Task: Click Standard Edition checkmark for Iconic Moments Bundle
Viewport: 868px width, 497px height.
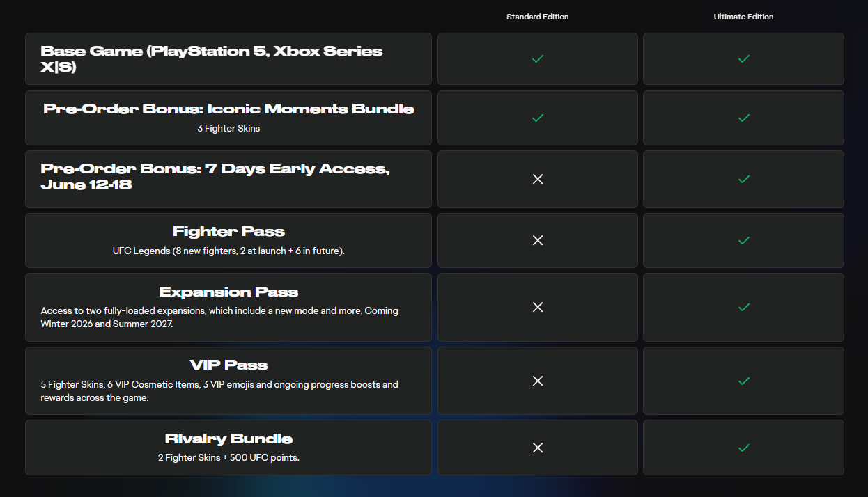Action: tap(537, 118)
